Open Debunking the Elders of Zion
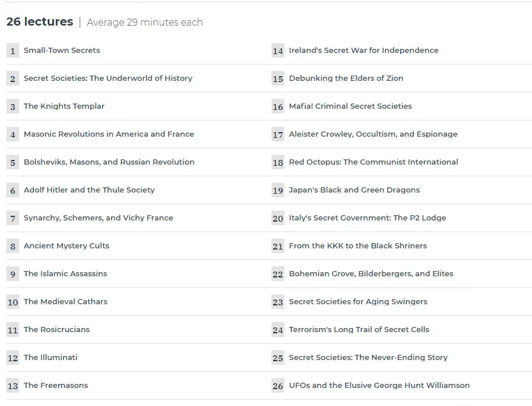 point(346,78)
